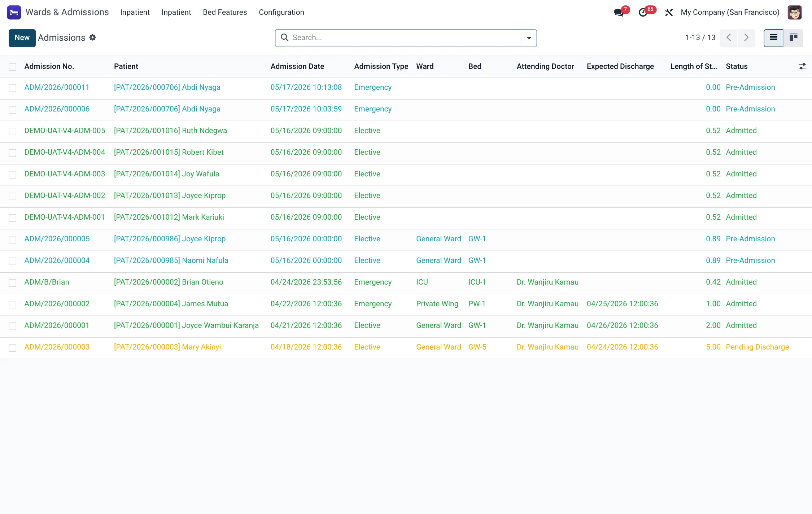Image resolution: width=812 pixels, height=514 pixels.
Task: Click the ICU ward cell
Action: (422, 282)
